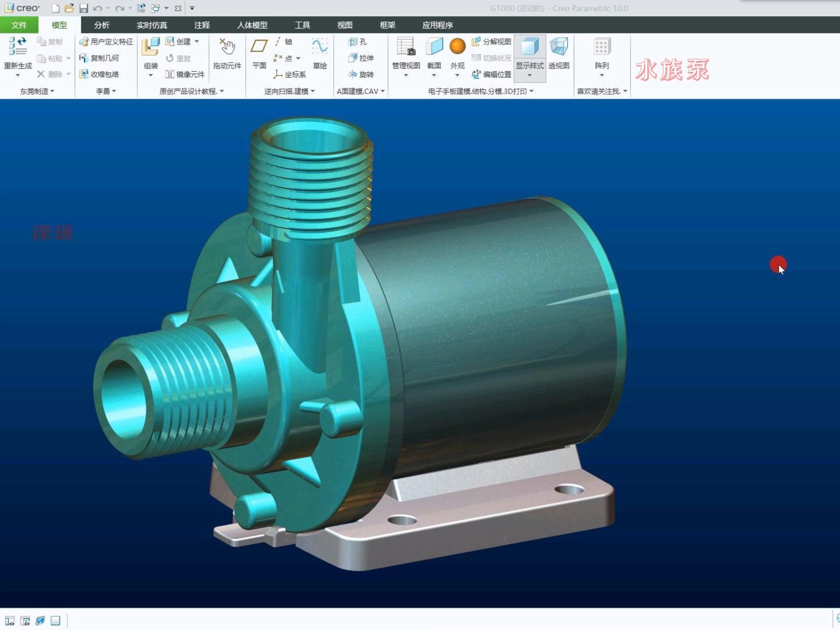Toggle the model tree display in status bar

10,621
